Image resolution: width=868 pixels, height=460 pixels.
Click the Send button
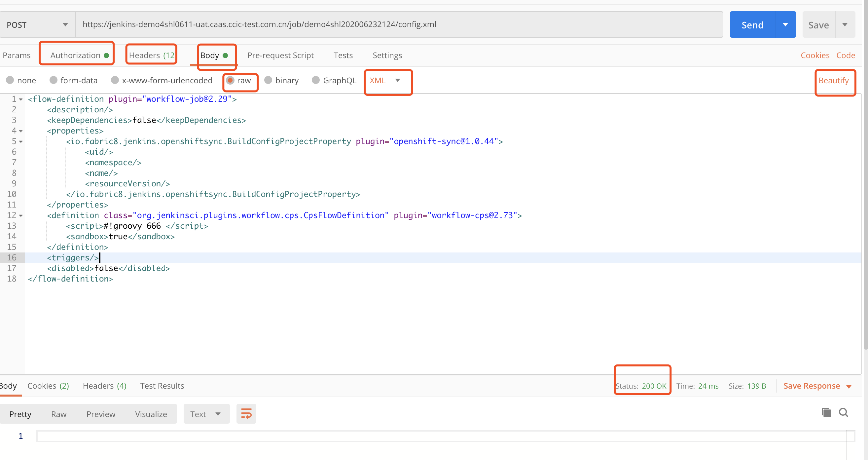pyautogui.click(x=752, y=24)
